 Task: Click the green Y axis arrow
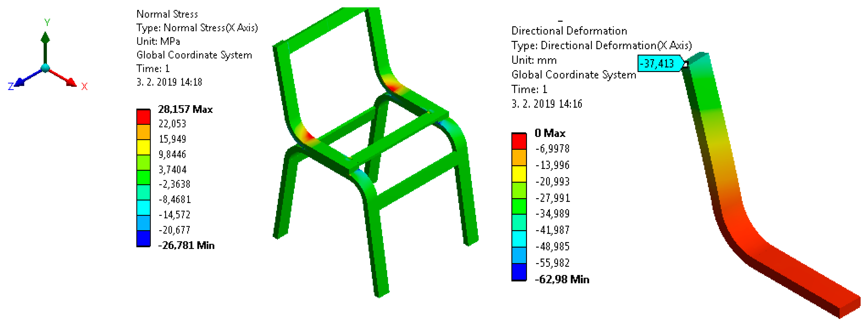point(45,40)
